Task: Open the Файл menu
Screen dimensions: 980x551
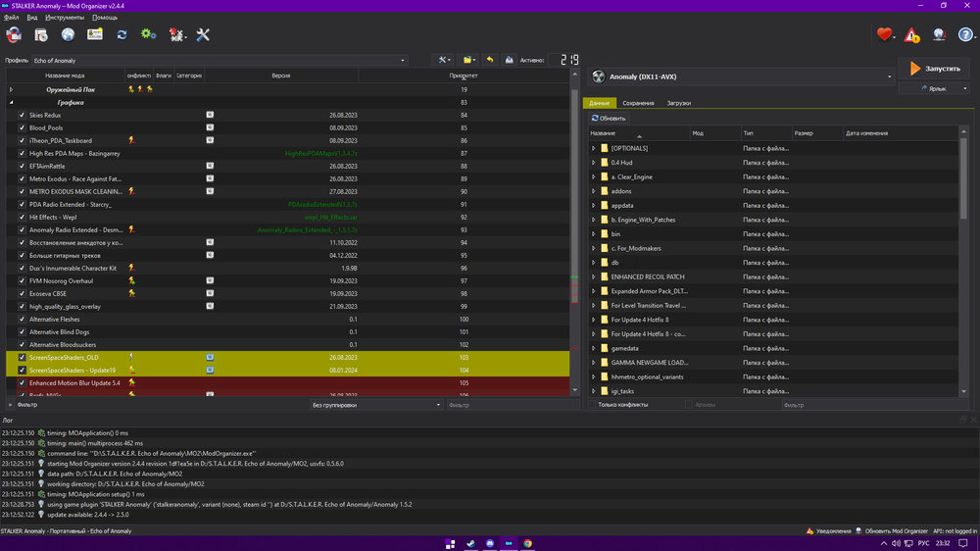Action: click(x=11, y=18)
